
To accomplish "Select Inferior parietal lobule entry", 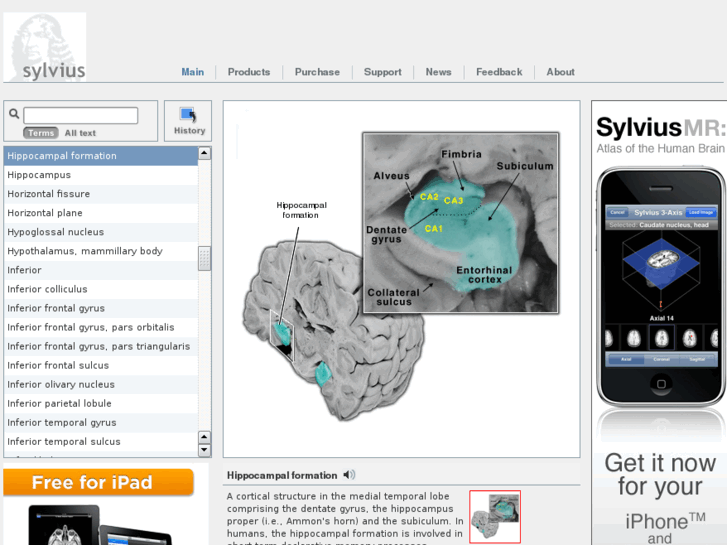I will (x=101, y=404).
